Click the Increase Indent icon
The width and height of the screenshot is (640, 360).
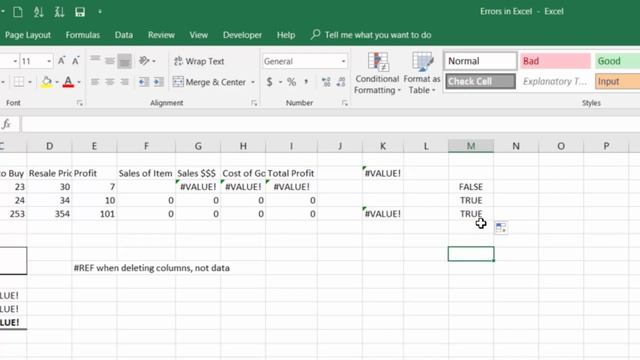click(158, 82)
